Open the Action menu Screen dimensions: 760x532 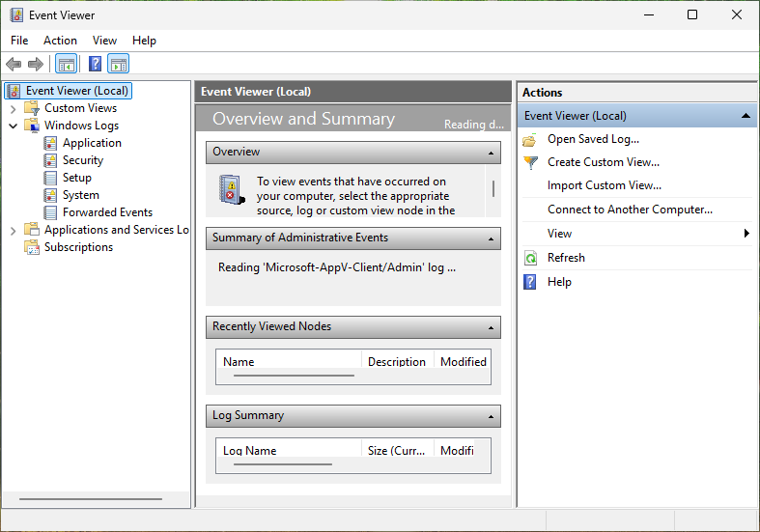[x=60, y=41]
